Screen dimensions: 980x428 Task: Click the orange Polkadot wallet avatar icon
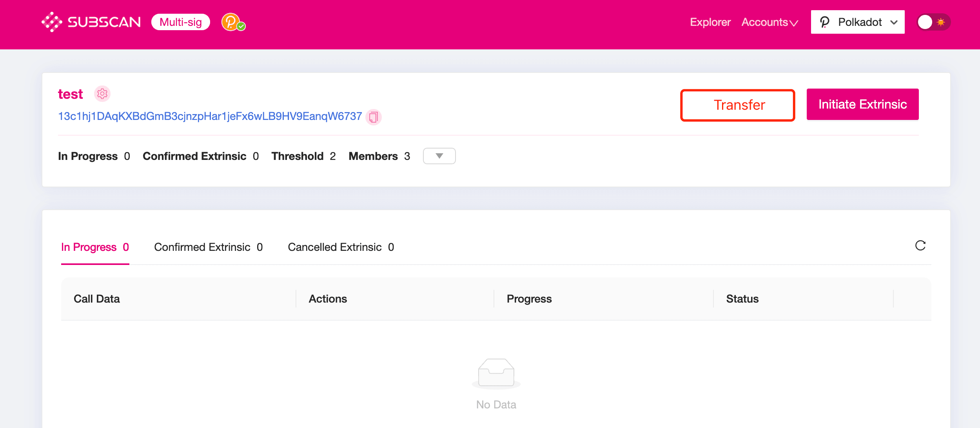click(231, 22)
